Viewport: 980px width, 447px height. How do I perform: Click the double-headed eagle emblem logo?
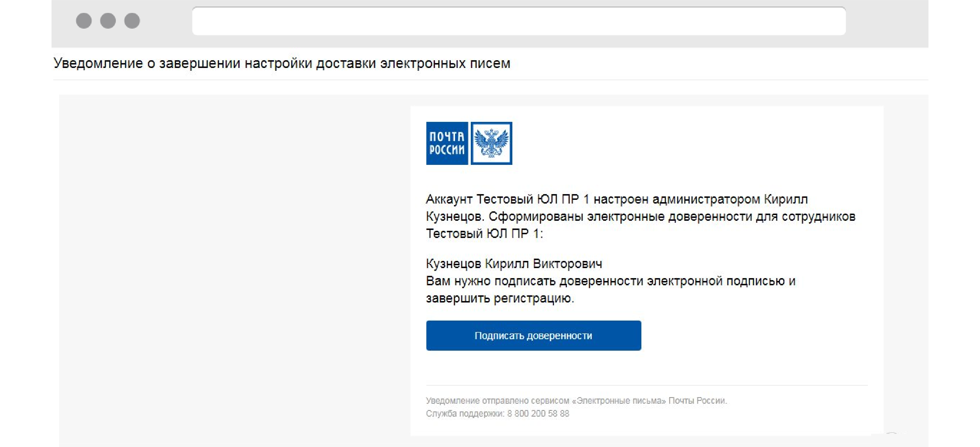[491, 143]
